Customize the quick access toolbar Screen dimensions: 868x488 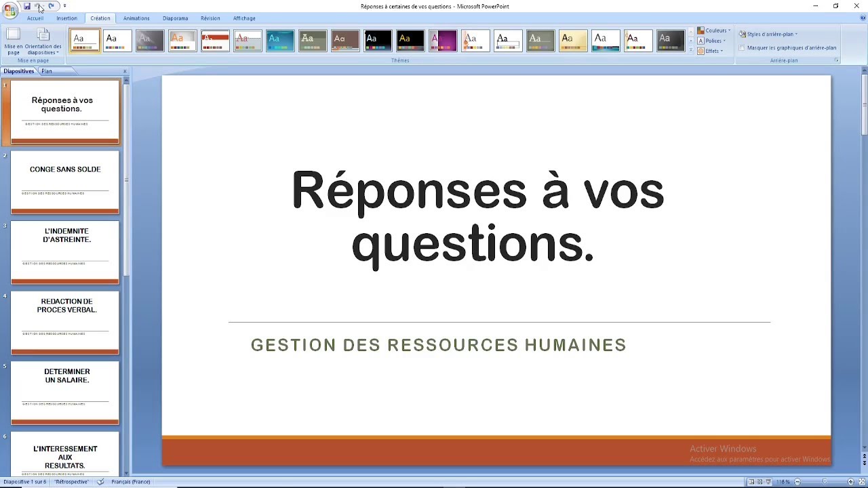64,6
